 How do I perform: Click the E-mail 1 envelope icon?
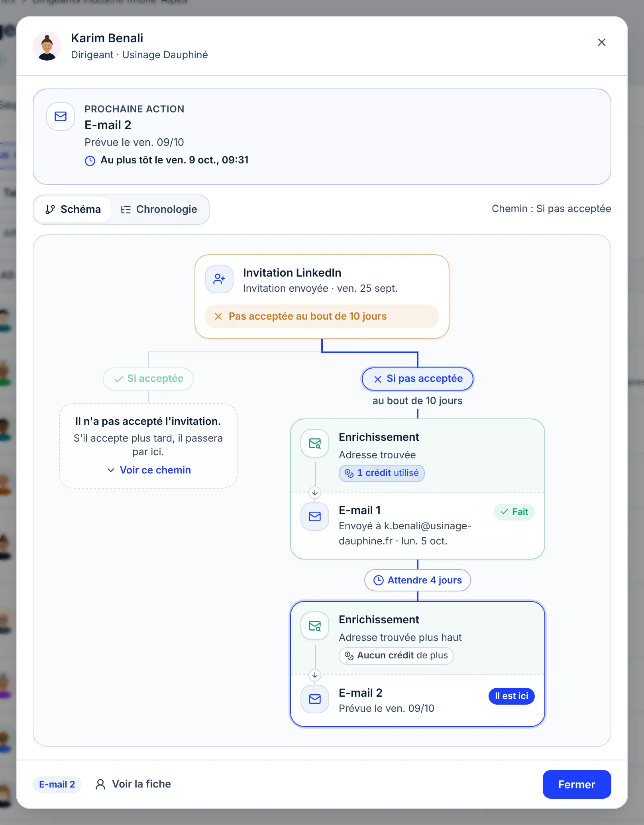coord(315,517)
